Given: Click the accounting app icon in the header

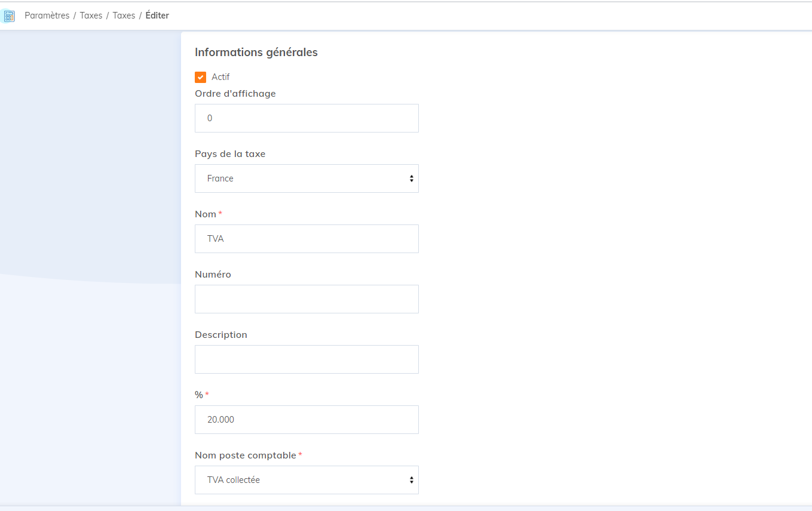Looking at the screenshot, I should [9, 16].
